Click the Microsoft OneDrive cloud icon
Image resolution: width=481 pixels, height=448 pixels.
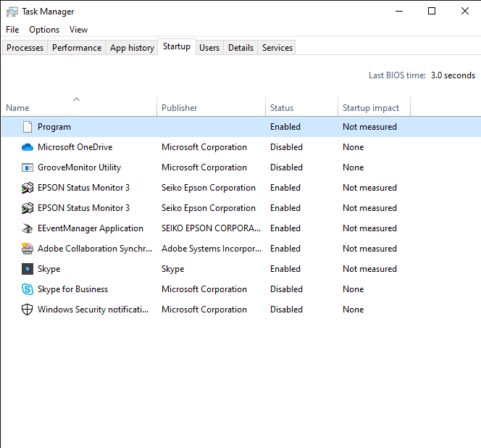click(28, 147)
